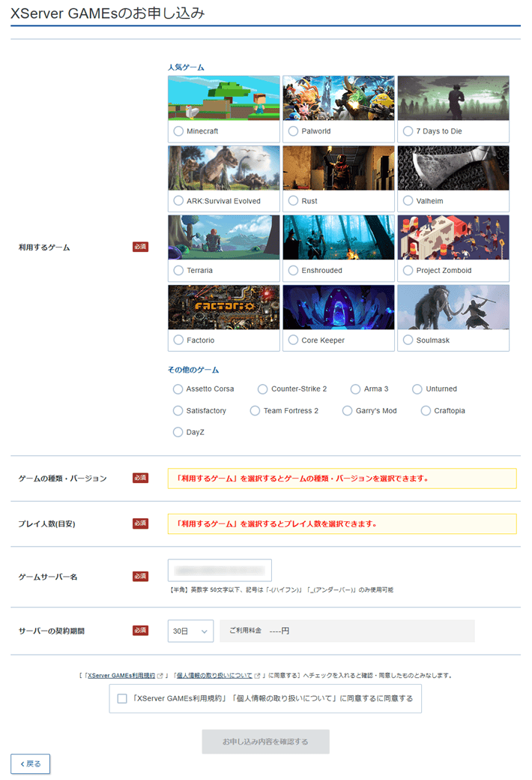The height and width of the screenshot is (780, 532).
Task: Pick the Project Zomboid radio option
Action: [408, 271]
